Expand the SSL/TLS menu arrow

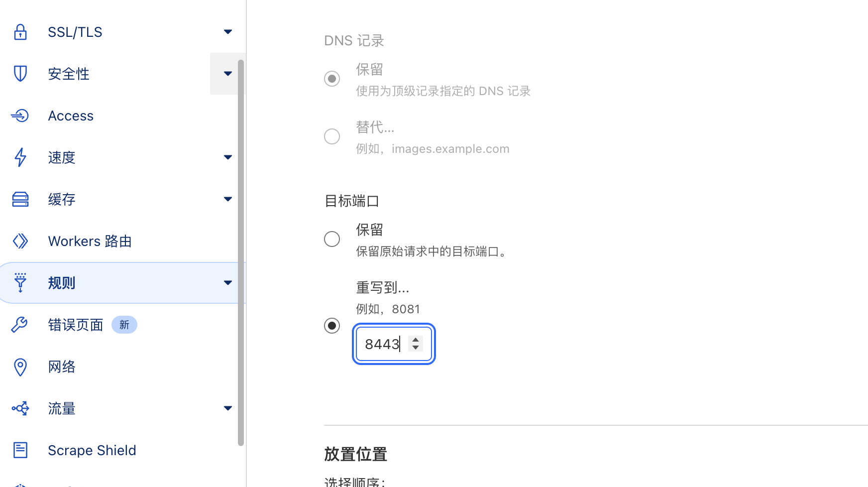(x=228, y=32)
